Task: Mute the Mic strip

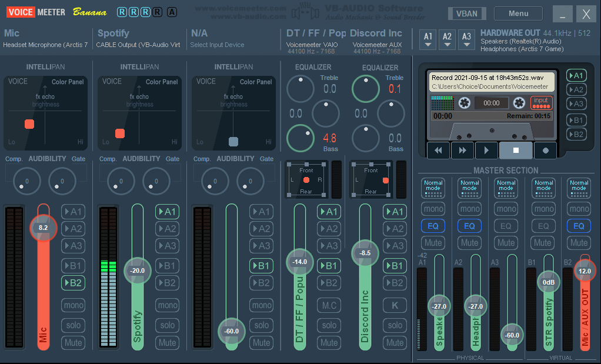Action: click(x=73, y=343)
